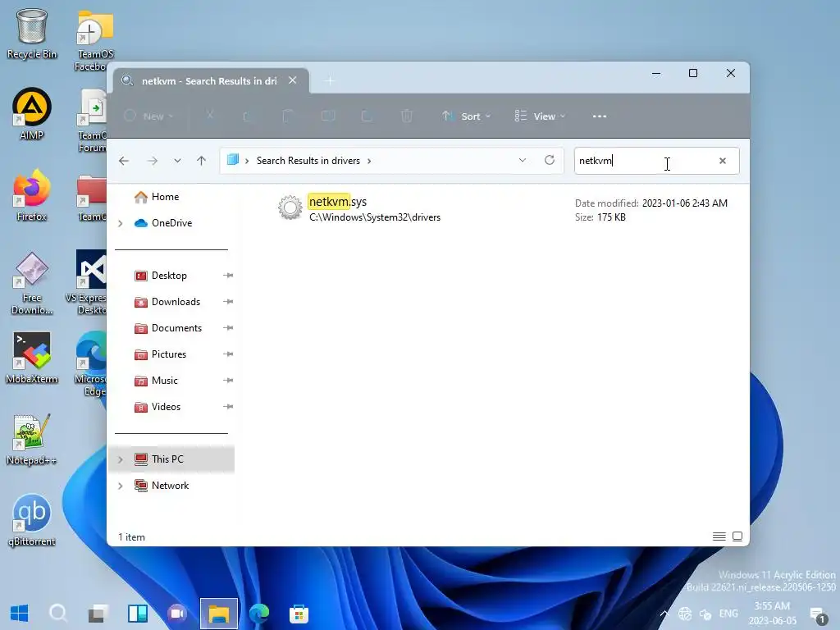Unpin Desktop using its pin icon
Image resolution: width=840 pixels, height=630 pixels.
point(228,276)
